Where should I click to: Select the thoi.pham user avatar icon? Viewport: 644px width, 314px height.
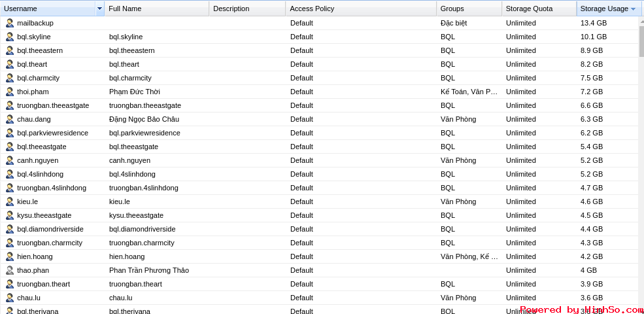pos(10,92)
